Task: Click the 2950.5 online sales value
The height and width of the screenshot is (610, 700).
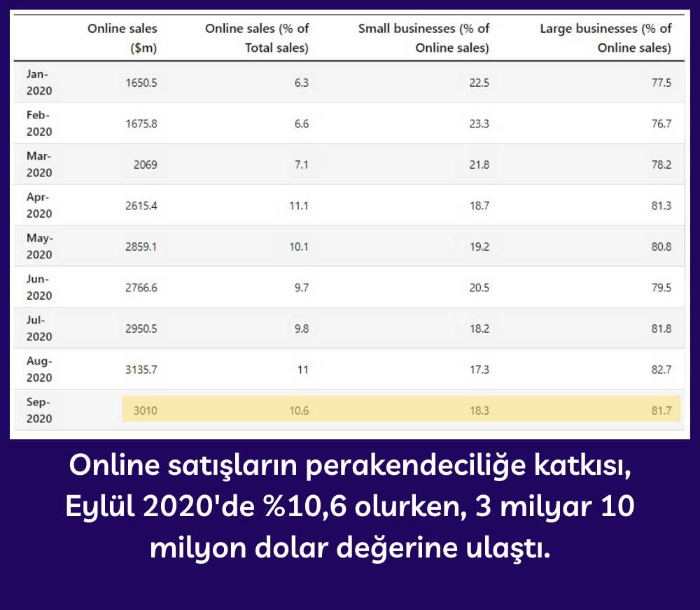Action: pos(141,328)
